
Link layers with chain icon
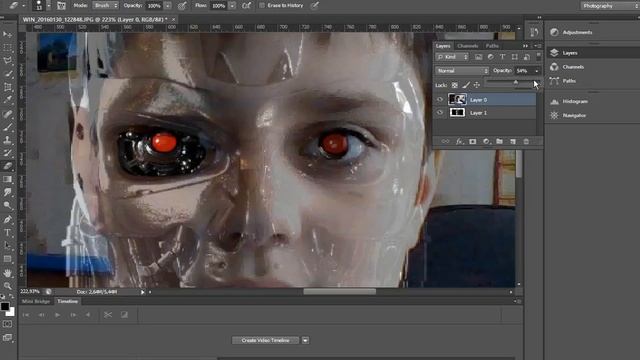(x=445, y=141)
